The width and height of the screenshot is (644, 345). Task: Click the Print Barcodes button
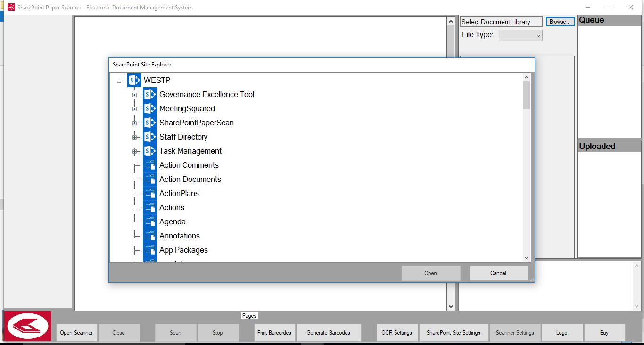274,333
